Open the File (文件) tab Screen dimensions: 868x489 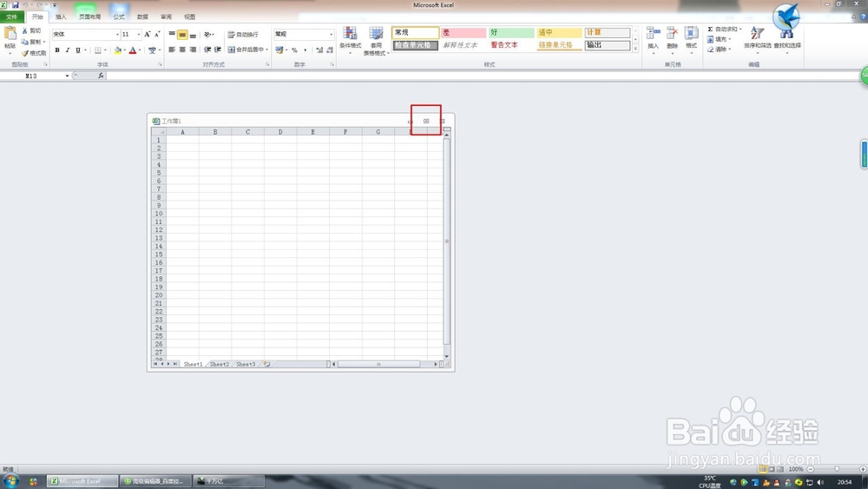tap(11, 17)
